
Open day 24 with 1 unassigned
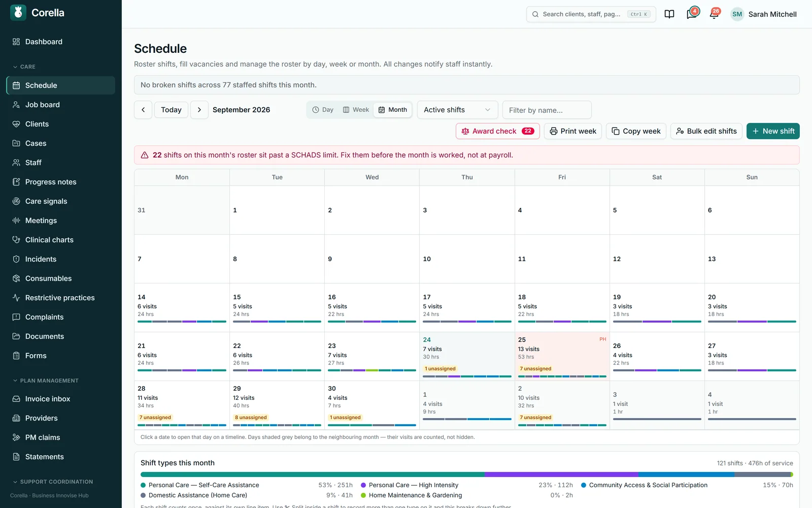click(467, 356)
